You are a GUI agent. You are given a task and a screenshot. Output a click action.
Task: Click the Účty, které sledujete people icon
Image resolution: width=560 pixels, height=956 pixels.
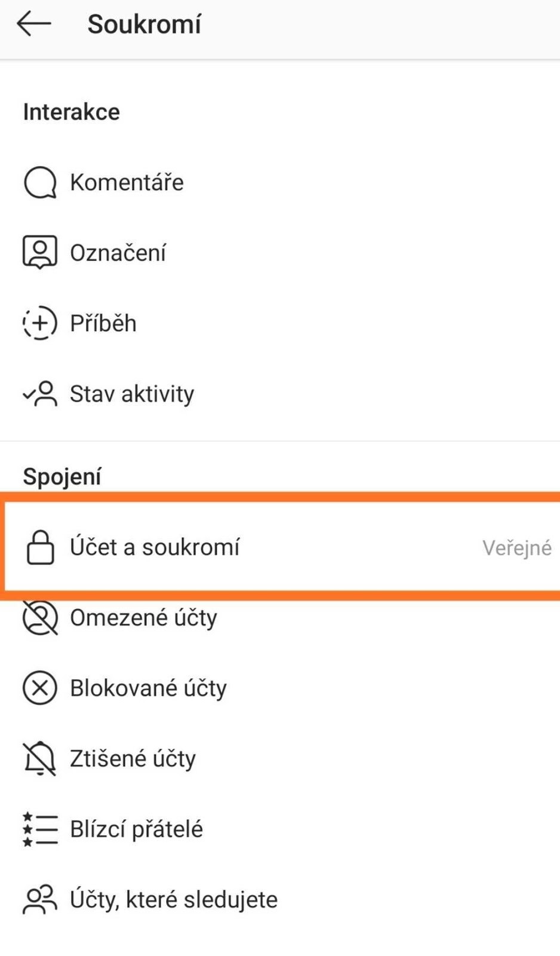40,899
